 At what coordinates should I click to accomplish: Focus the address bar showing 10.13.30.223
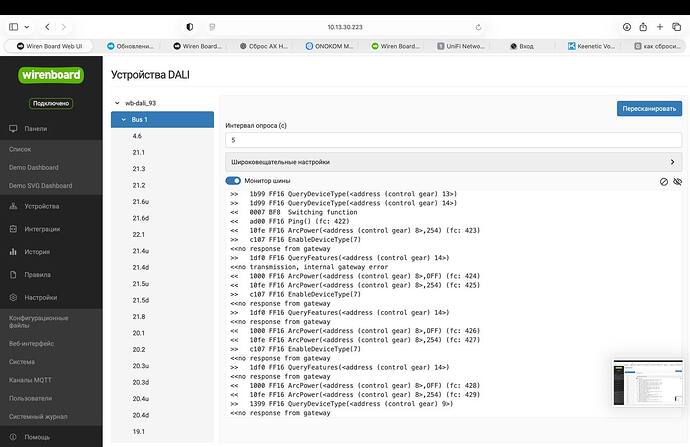(345, 27)
